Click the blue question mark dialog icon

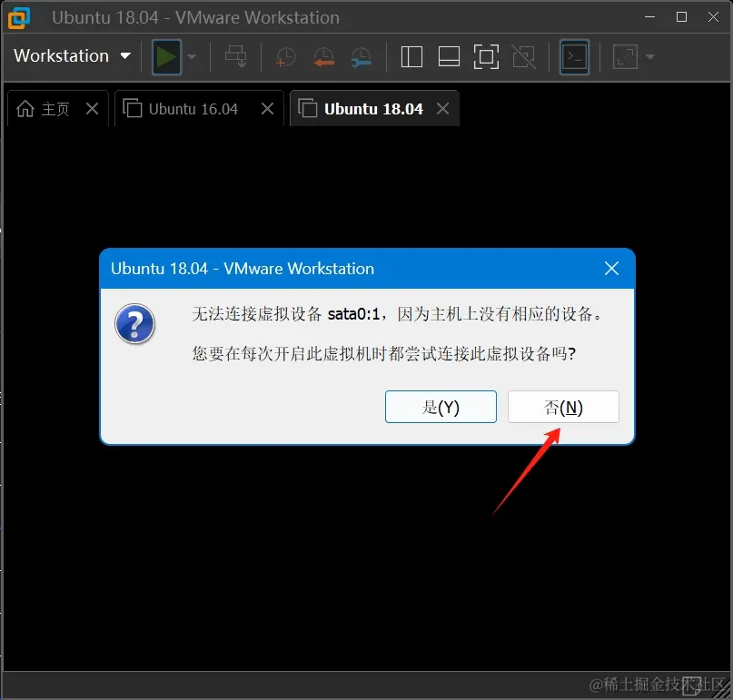click(134, 324)
